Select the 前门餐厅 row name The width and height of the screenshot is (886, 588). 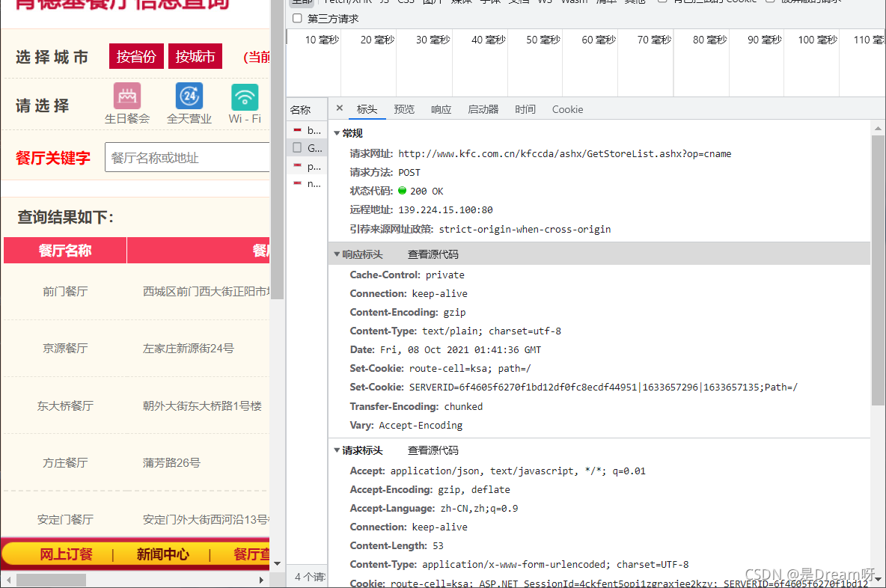pos(65,292)
